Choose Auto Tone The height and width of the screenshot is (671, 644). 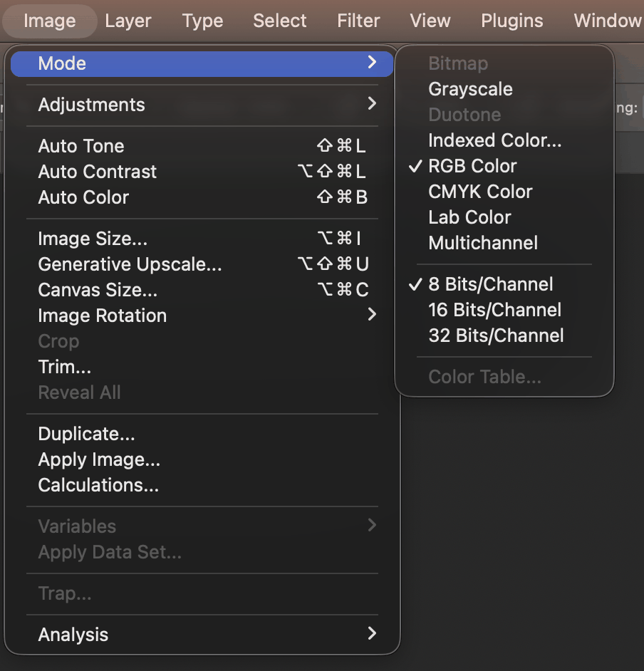[202, 146]
